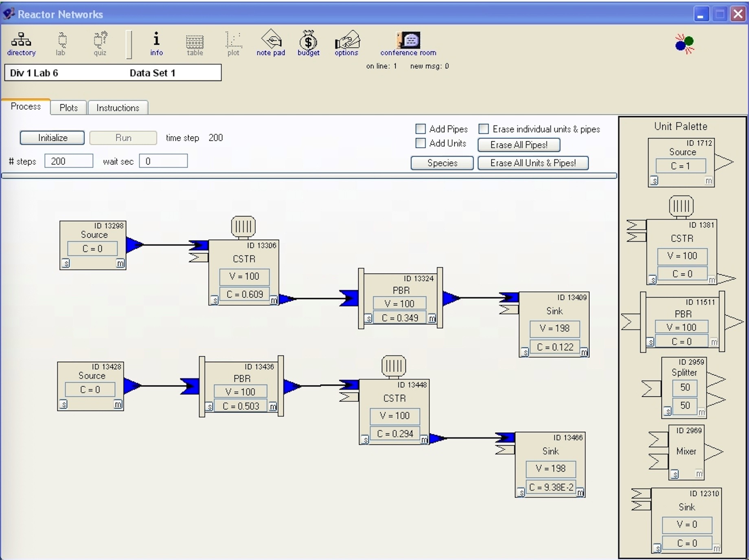This screenshot has height=560, width=749.
Task: Click the stirrer icon above CSTR 13306
Action: [x=243, y=227]
